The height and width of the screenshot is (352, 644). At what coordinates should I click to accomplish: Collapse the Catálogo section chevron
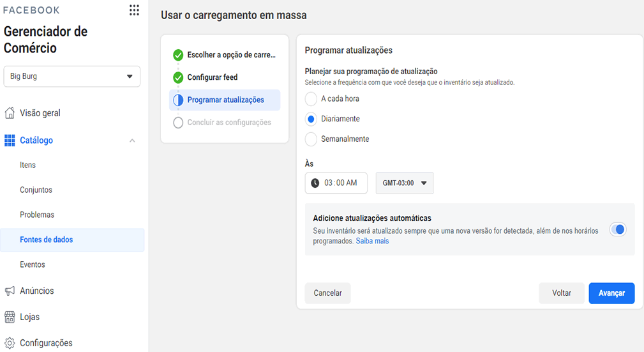[x=132, y=141]
